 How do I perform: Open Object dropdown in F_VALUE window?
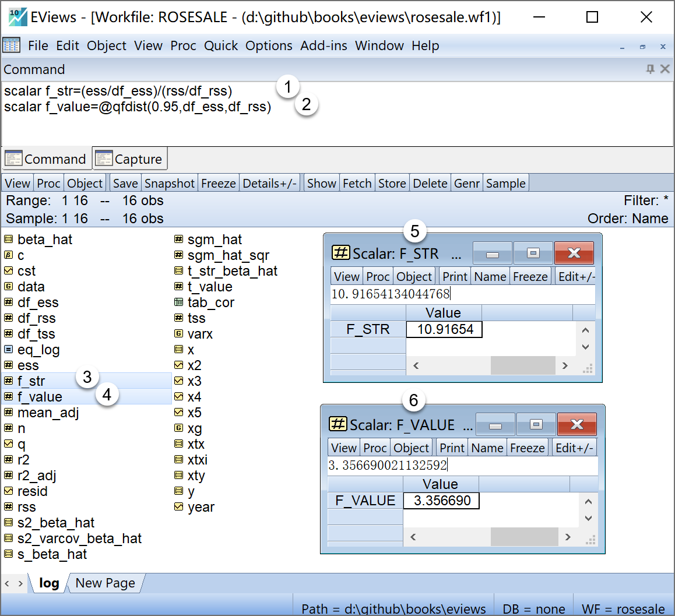[x=412, y=448]
